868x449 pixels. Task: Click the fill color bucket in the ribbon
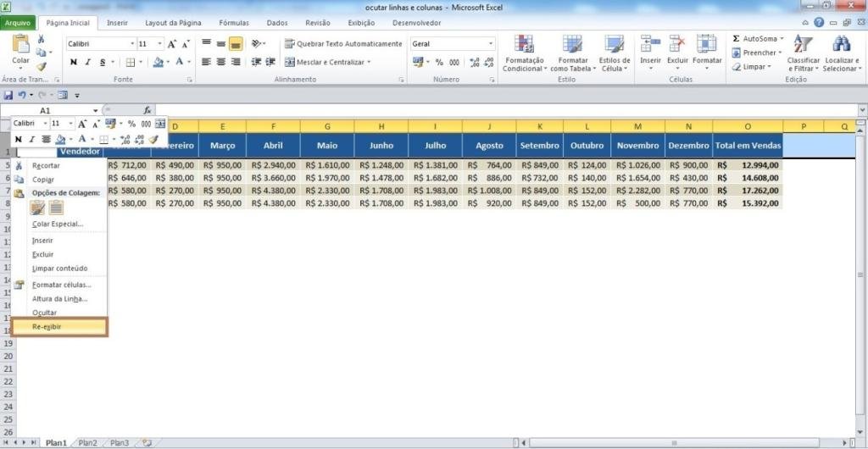158,62
